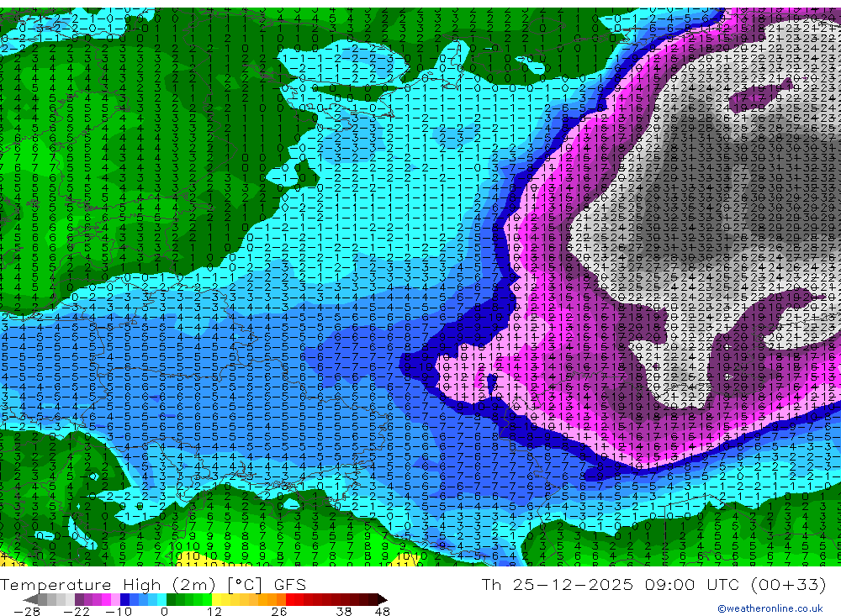The width and height of the screenshot is (841, 616).
Task: Click the dark maroon right arrow end of the color scale
Action: [382, 599]
